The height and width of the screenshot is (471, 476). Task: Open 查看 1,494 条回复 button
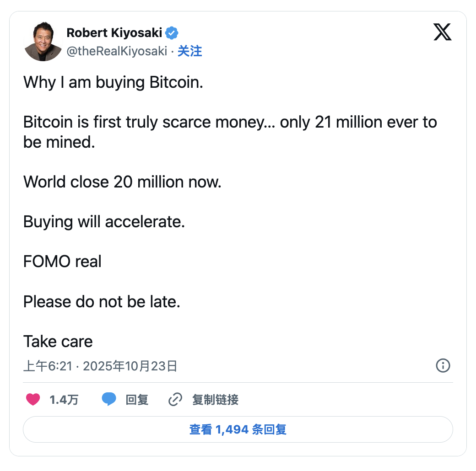(238, 429)
